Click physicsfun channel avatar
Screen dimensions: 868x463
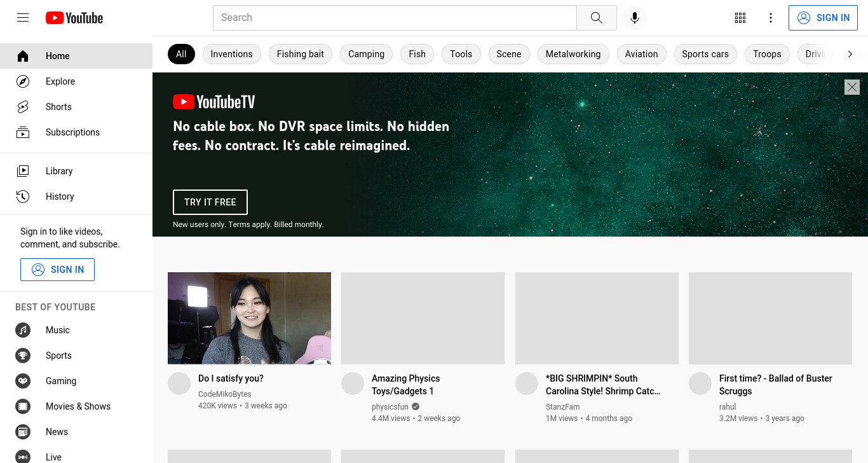point(353,384)
